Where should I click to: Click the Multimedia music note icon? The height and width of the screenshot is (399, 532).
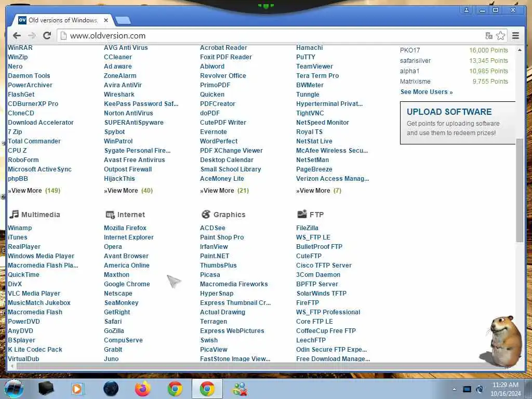[x=14, y=214]
